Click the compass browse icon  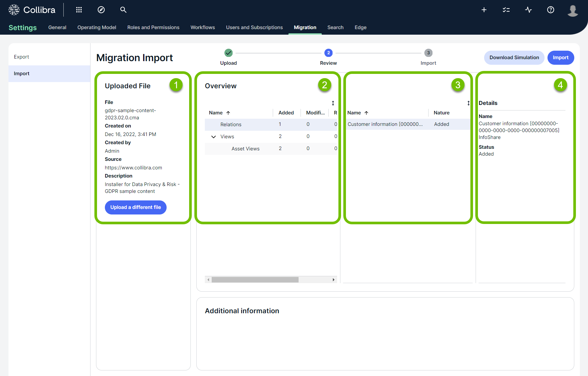point(101,10)
